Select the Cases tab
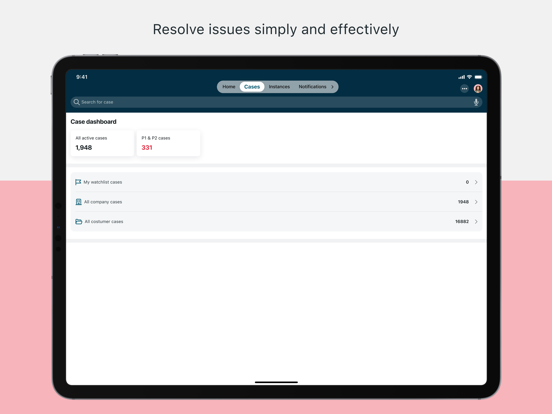 pyautogui.click(x=252, y=87)
